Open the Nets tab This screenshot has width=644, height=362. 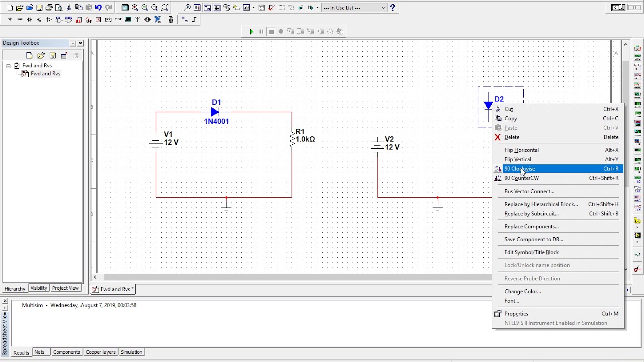point(39,352)
